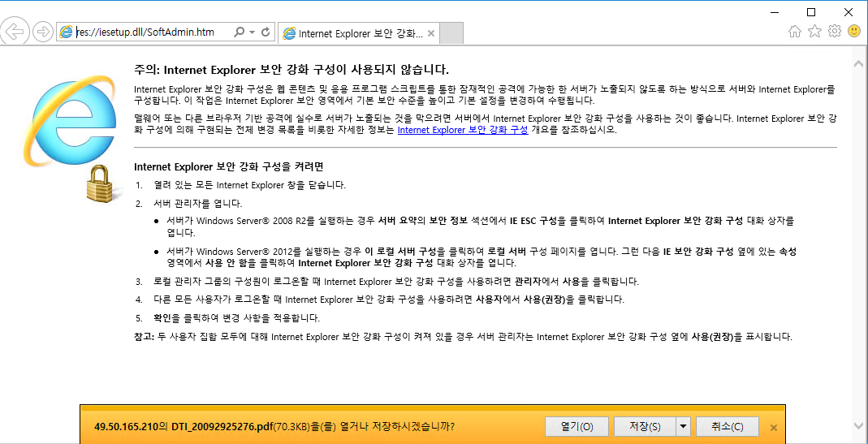Select the Internet Explorer 보안 강화 tab
Screen dimensions: 868x444
coord(359,34)
